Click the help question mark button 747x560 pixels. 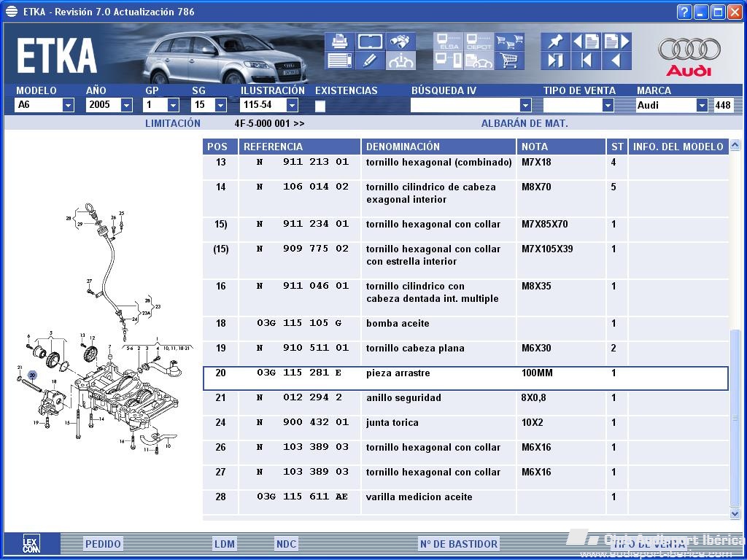coord(684,12)
